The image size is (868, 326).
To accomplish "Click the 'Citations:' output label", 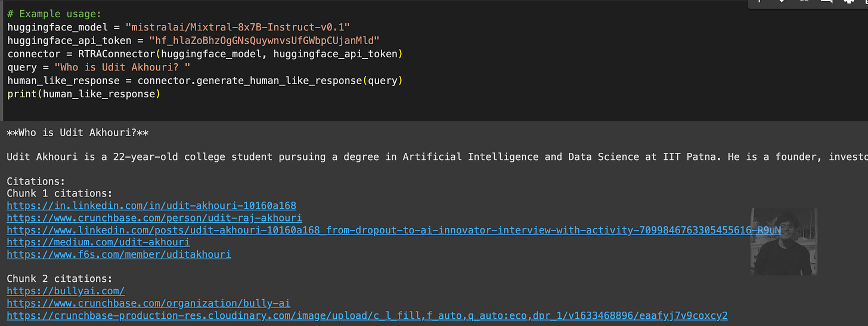I will [x=36, y=182].
